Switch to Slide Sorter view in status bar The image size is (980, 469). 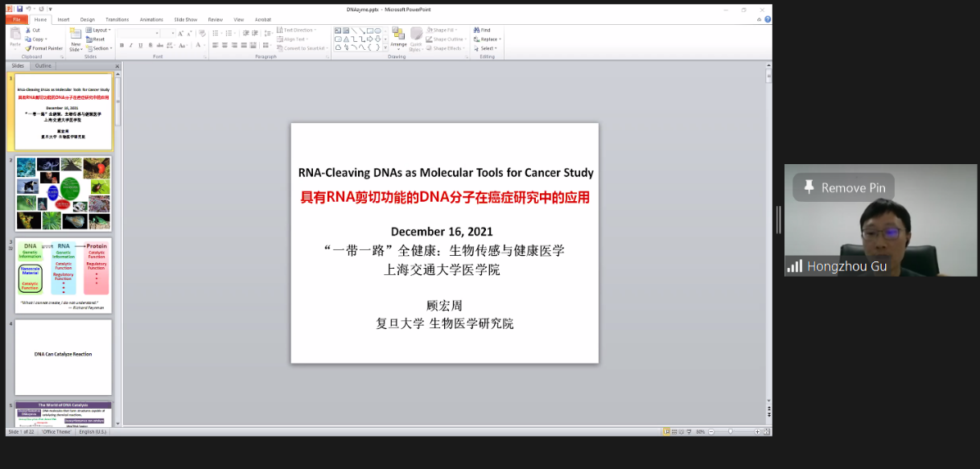(673, 432)
